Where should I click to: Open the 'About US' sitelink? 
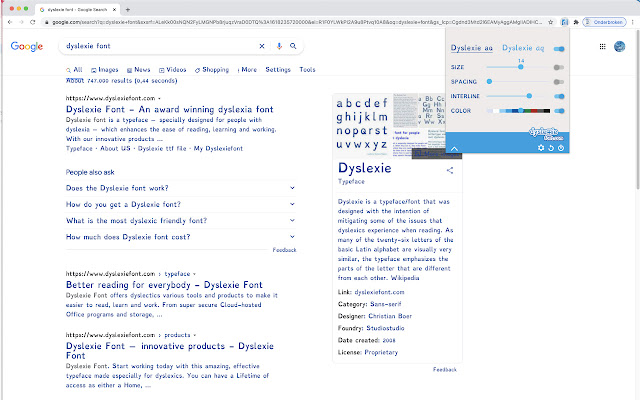(116, 149)
